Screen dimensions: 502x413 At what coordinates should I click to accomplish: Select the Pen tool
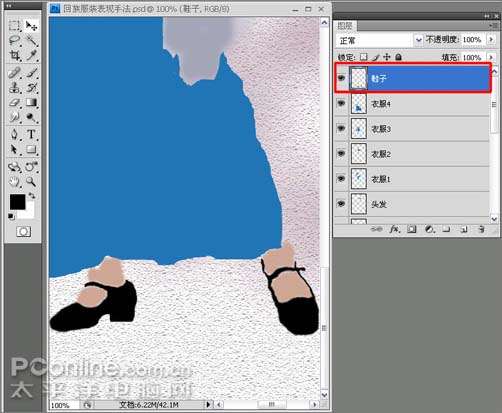point(15,134)
